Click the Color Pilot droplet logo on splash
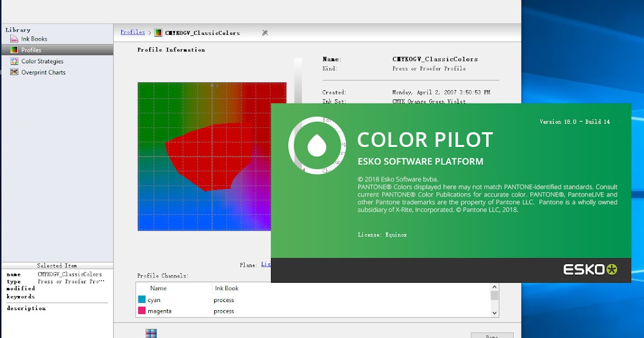Screen dimensions: 644x338 click(x=317, y=145)
